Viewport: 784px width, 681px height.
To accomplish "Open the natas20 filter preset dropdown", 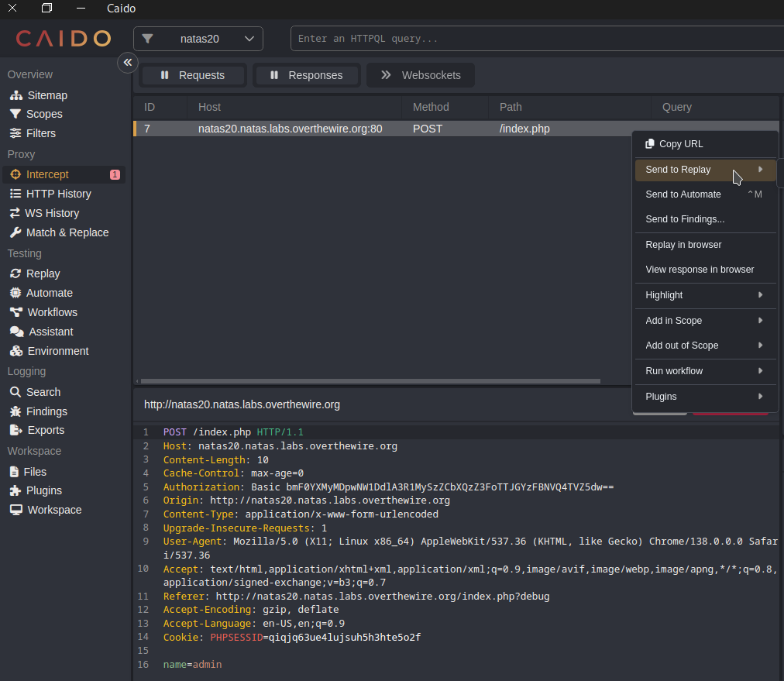I will pos(198,39).
